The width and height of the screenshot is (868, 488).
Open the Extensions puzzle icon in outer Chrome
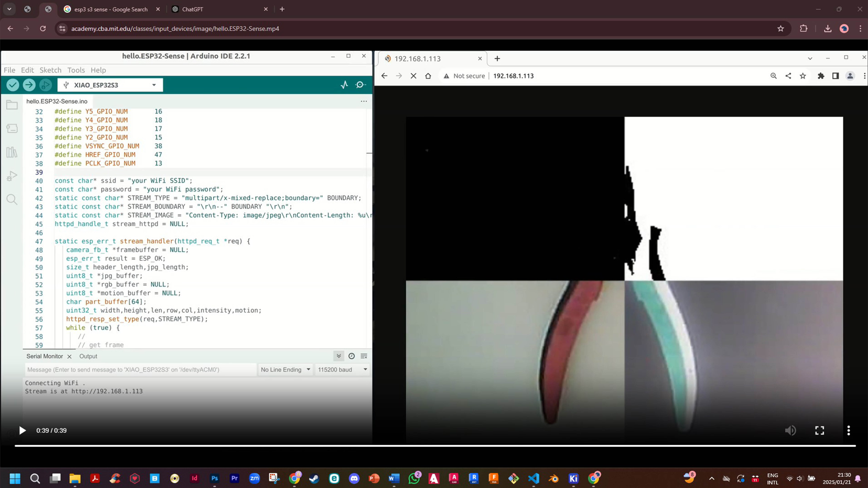pyautogui.click(x=804, y=29)
